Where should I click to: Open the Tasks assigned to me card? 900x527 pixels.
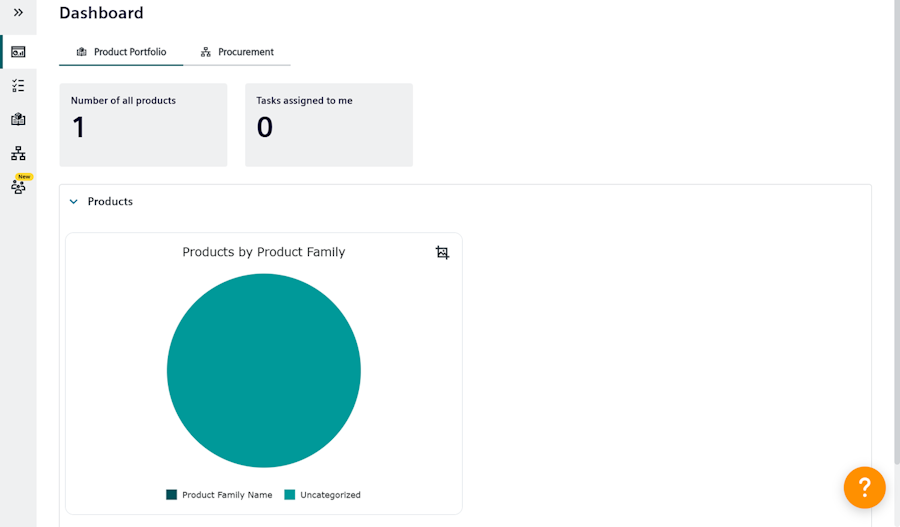click(x=328, y=125)
